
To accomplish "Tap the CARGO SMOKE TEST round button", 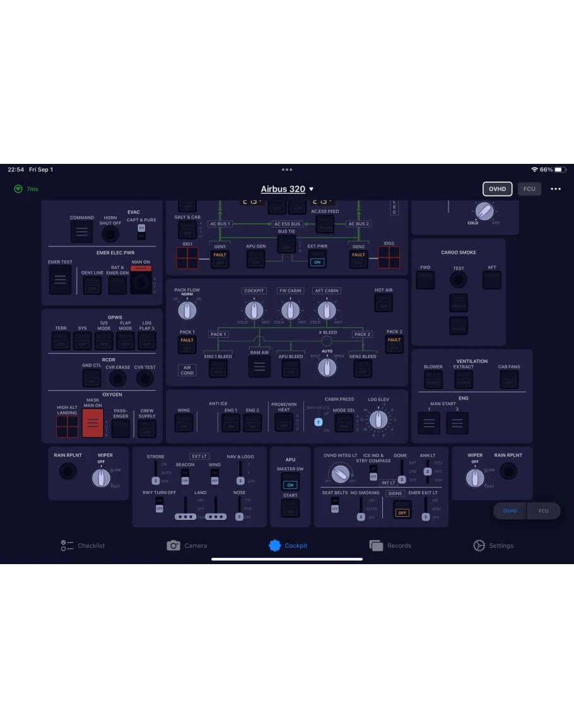I will coord(459,280).
